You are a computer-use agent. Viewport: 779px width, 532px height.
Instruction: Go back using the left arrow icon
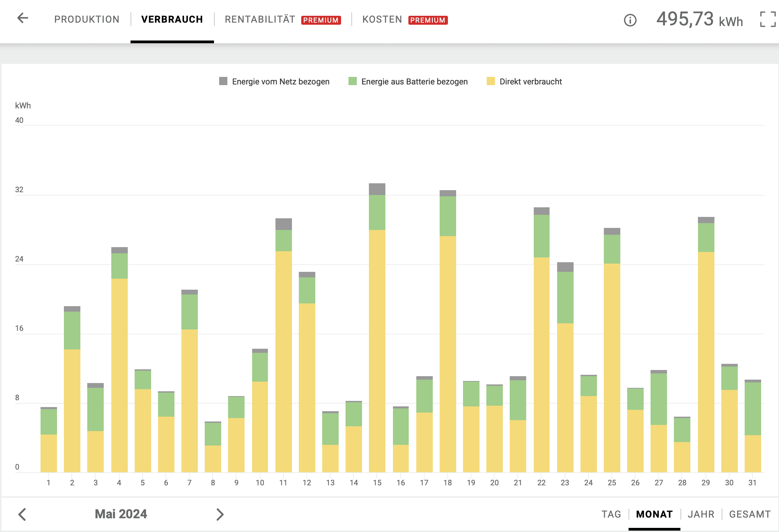pos(23,18)
